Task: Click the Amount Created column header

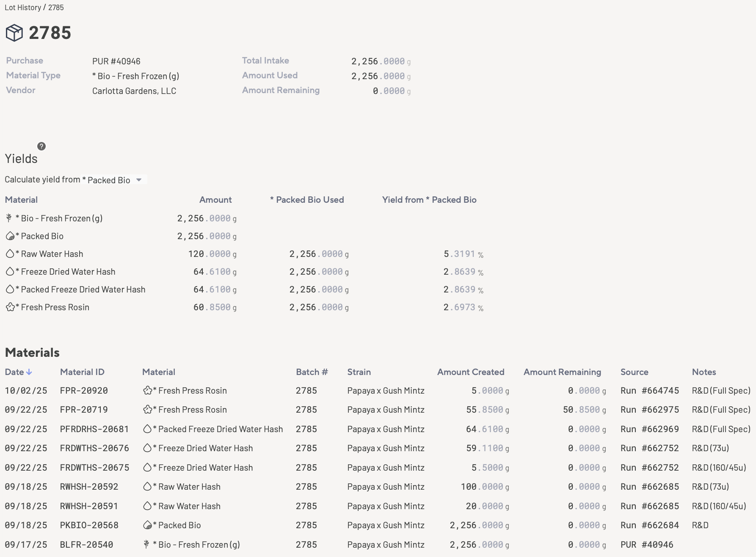Action: pos(470,372)
